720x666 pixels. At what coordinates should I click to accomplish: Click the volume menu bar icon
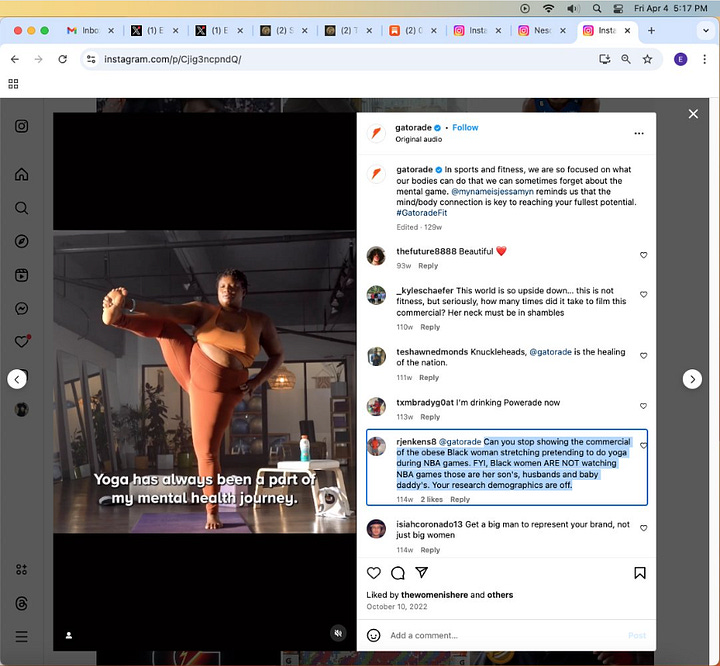pos(573,8)
